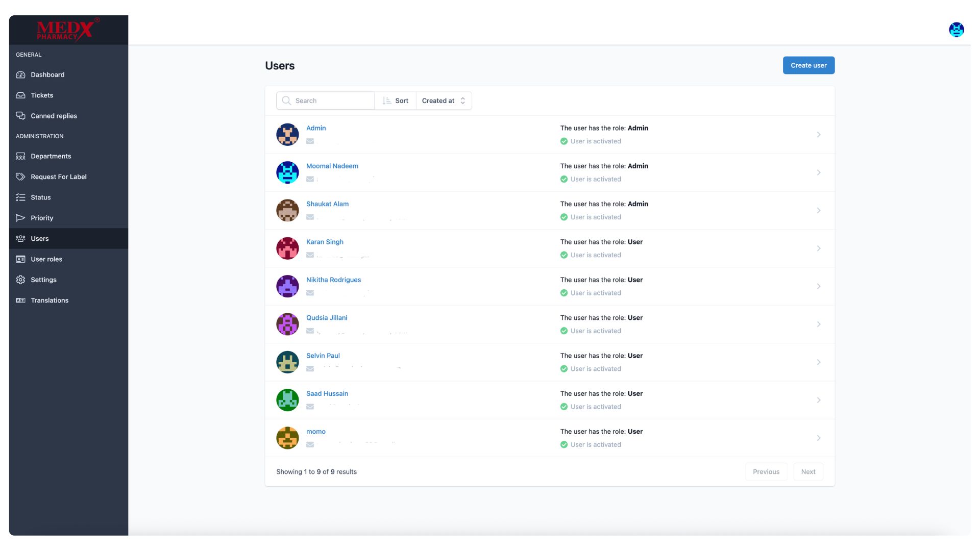Click Moomal Nadeem's avatar
The height and width of the screenshot is (551, 980).
(287, 172)
